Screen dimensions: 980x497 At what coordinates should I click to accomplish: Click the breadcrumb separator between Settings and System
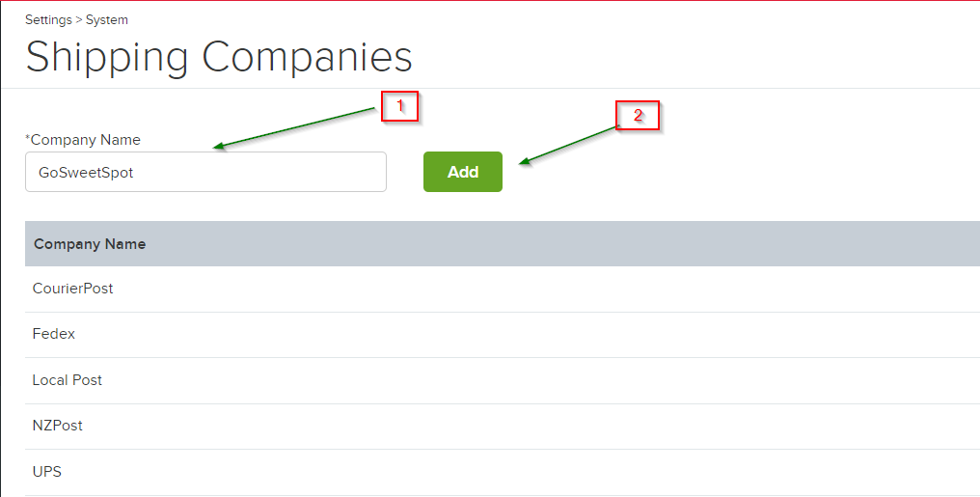pyautogui.click(x=79, y=19)
